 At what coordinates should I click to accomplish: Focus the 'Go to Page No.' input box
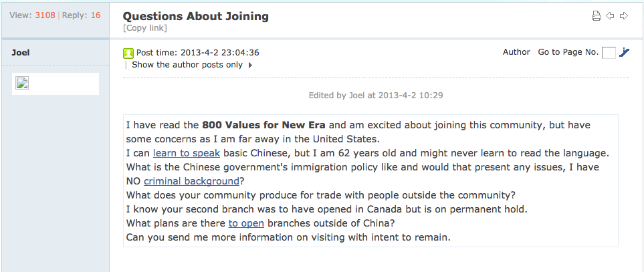[609, 53]
